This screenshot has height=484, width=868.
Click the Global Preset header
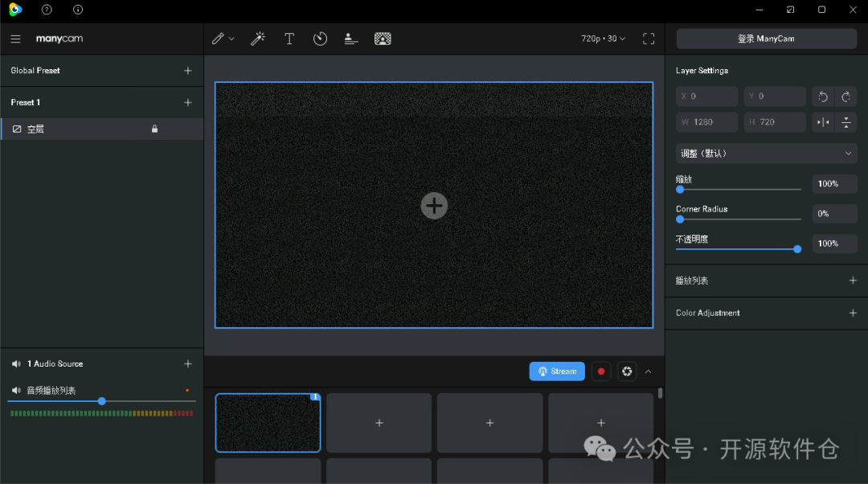(x=35, y=70)
